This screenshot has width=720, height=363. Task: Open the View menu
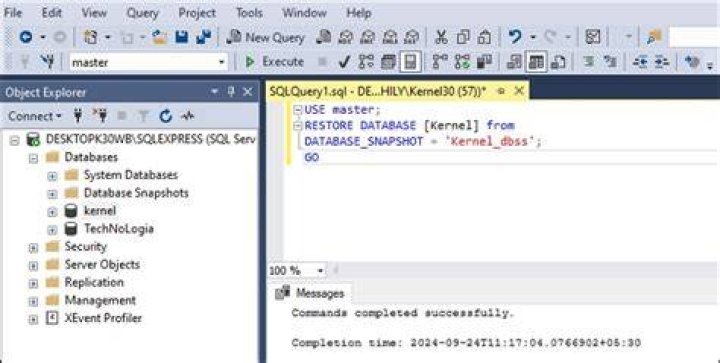94,13
